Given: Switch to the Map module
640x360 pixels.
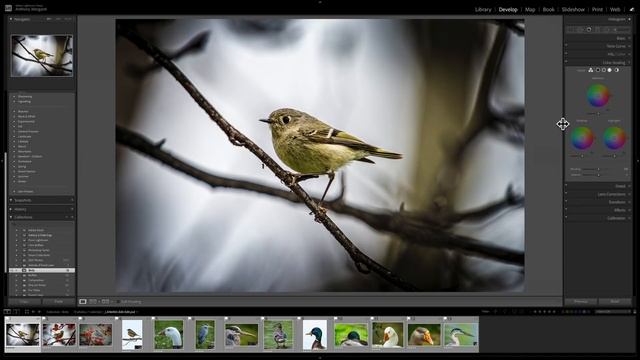Looking at the screenshot, I should pyautogui.click(x=530, y=9).
